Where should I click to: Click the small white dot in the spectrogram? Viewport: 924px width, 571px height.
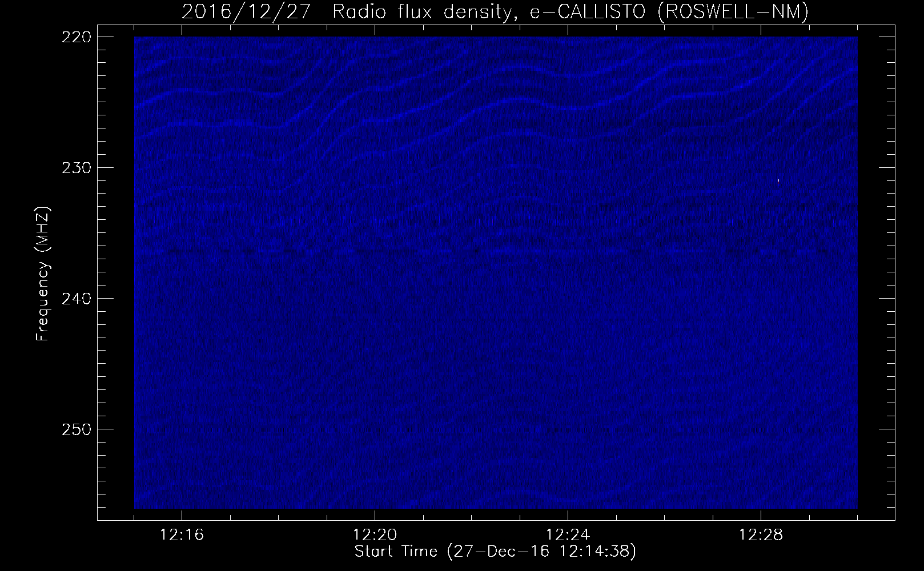click(778, 180)
